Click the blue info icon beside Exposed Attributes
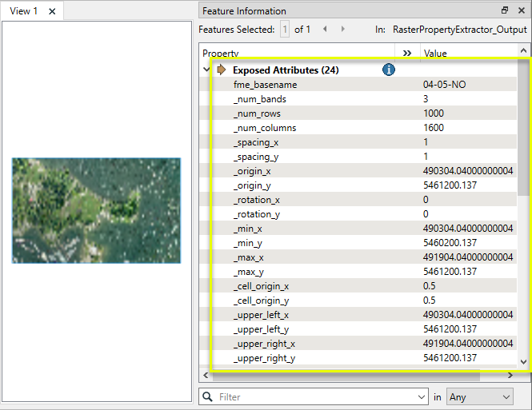The width and height of the screenshot is (532, 410). point(389,70)
